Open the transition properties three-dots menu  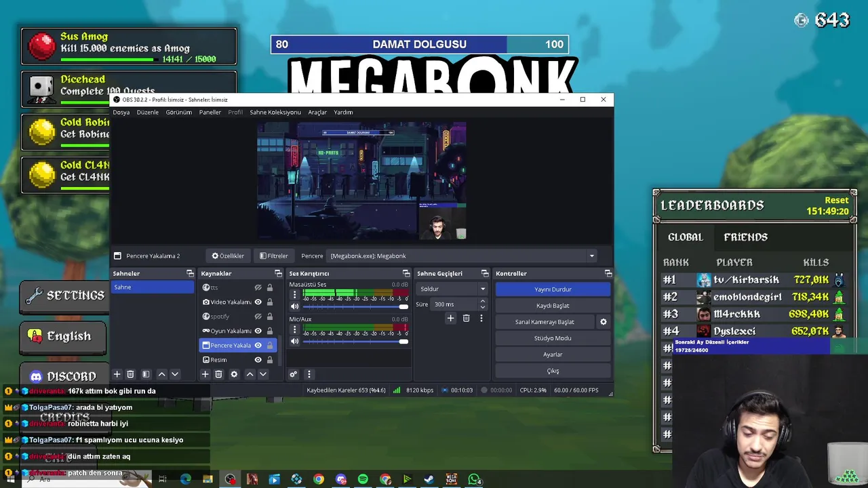481,318
